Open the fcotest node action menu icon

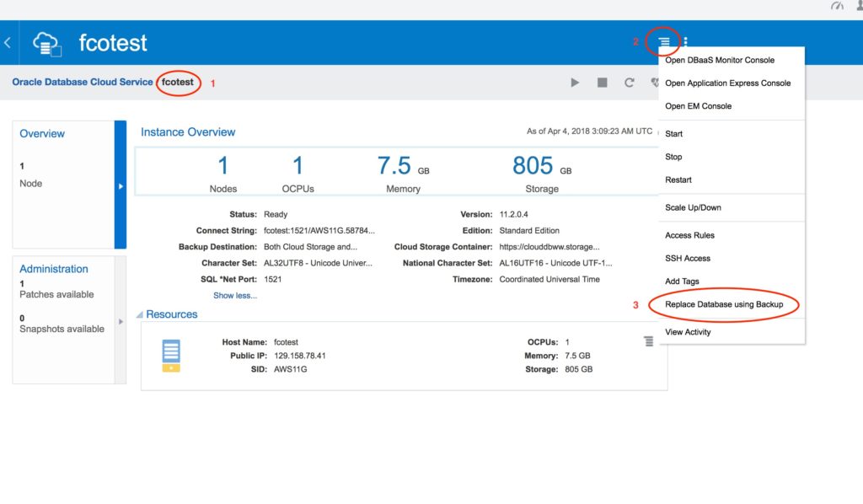pyautogui.click(x=648, y=341)
